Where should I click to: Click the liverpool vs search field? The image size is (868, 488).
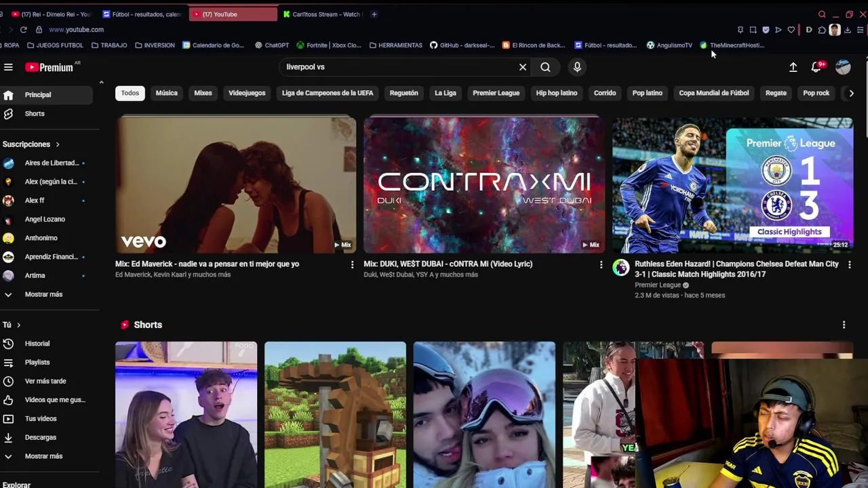pyautogui.click(x=399, y=67)
